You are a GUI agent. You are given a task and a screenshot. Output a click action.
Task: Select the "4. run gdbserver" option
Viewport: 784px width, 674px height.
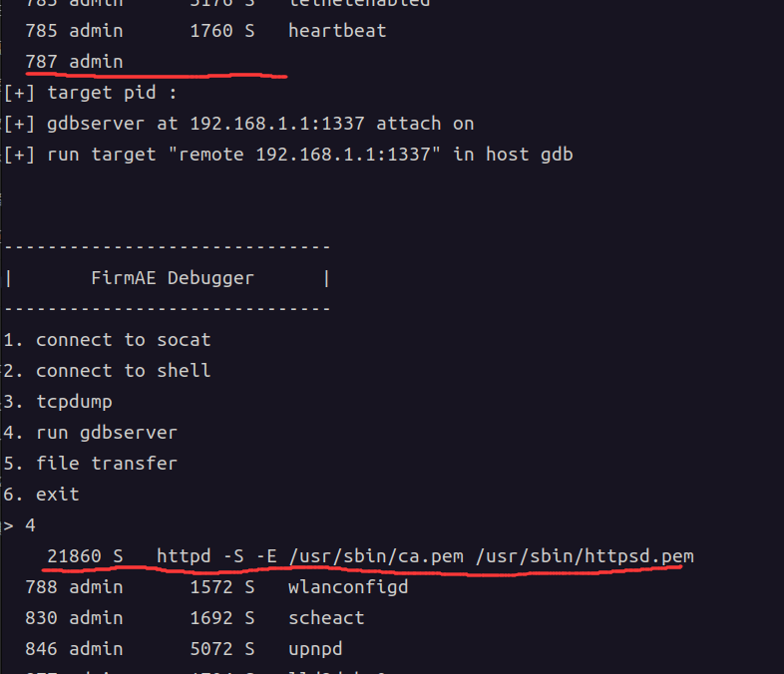click(91, 433)
